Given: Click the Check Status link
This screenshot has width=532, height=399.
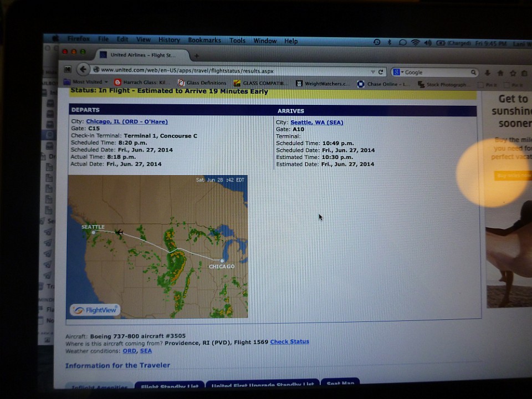Looking at the screenshot, I should click(x=289, y=342).
